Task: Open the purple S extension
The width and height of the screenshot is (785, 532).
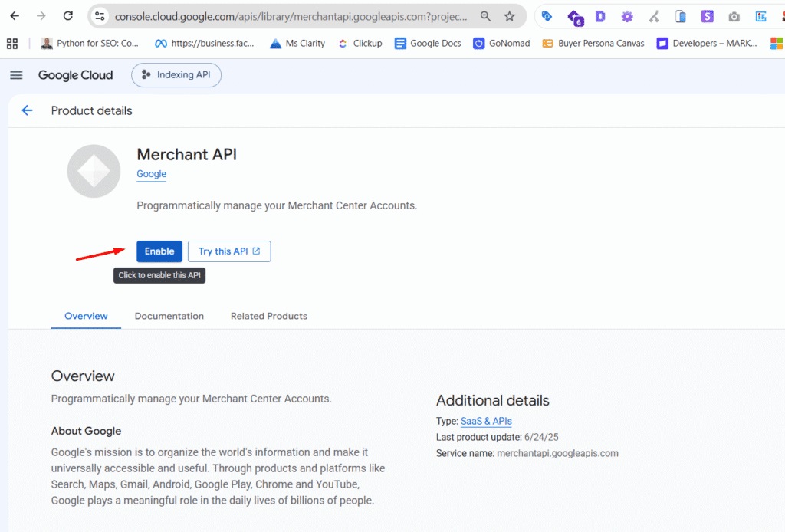Action: (x=707, y=17)
